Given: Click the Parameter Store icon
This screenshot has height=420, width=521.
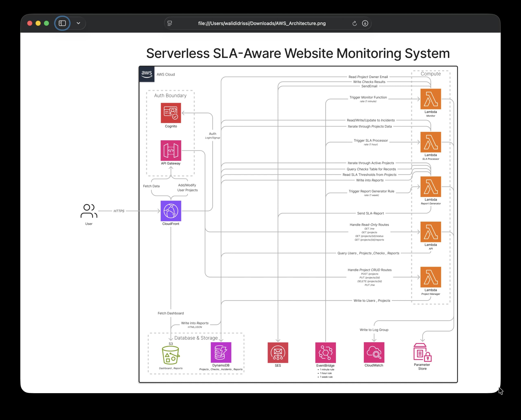Looking at the screenshot, I should (x=422, y=352).
